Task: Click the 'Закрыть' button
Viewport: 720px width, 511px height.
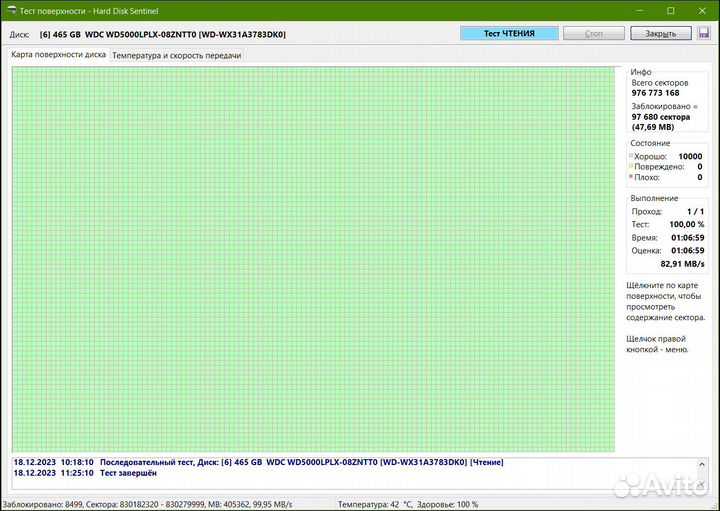Action: [661, 34]
